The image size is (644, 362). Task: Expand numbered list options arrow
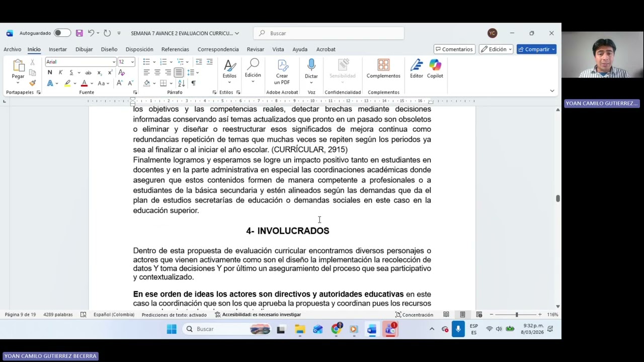click(171, 62)
